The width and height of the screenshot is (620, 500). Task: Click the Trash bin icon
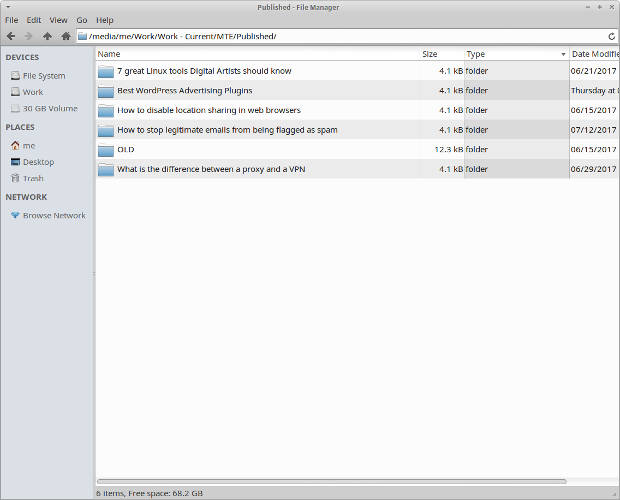[x=15, y=178]
